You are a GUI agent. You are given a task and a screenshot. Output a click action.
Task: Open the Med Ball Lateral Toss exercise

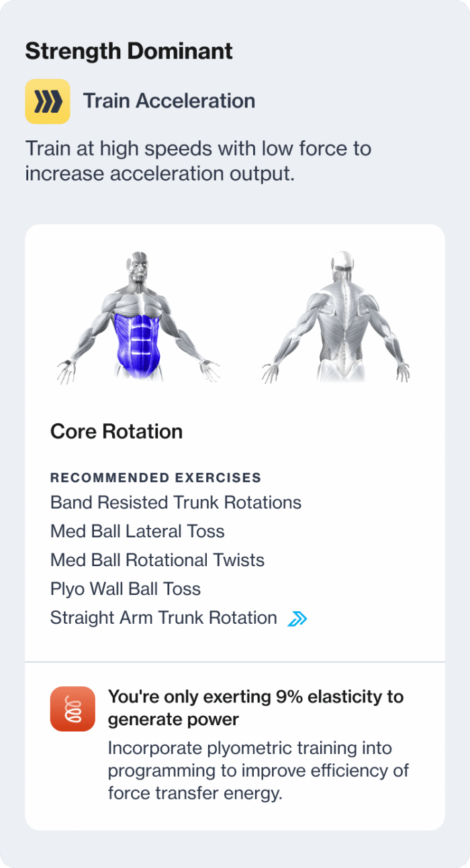pos(136,531)
